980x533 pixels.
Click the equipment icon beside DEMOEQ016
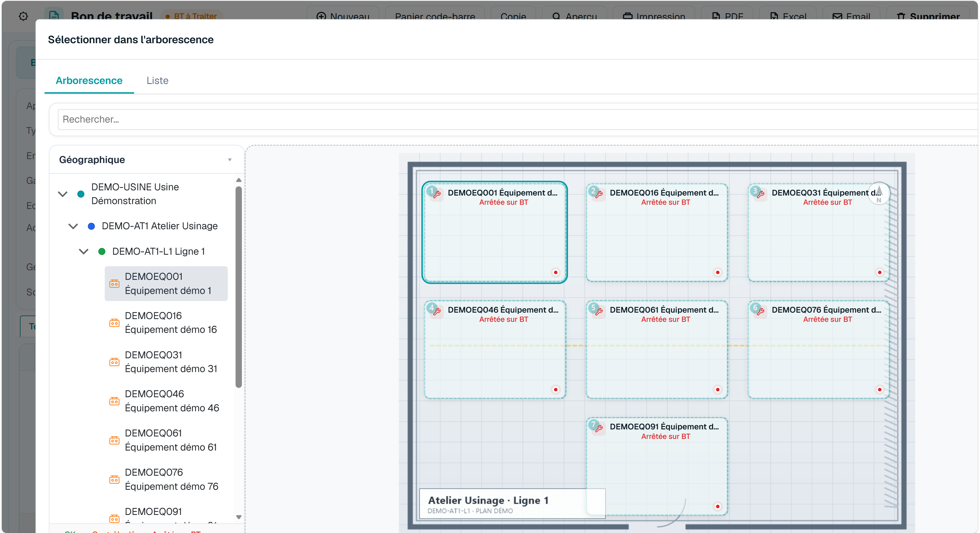[114, 323]
